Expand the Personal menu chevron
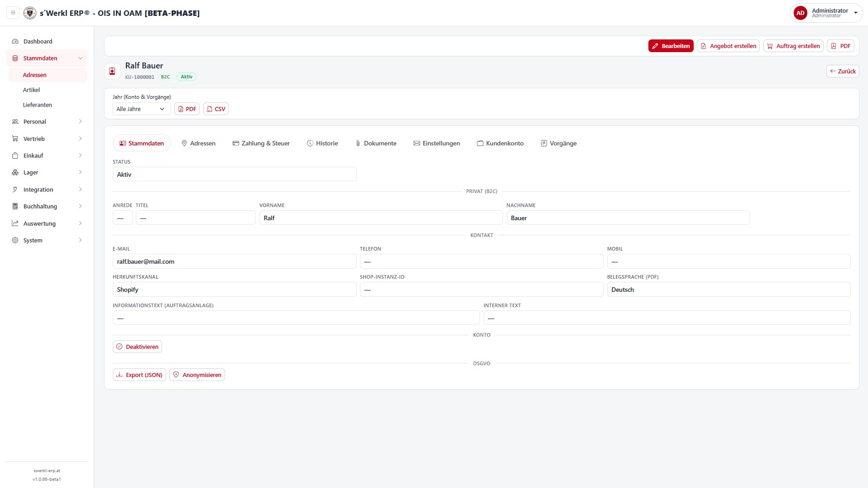Screen dimensions: 868x488 [x=80, y=121]
